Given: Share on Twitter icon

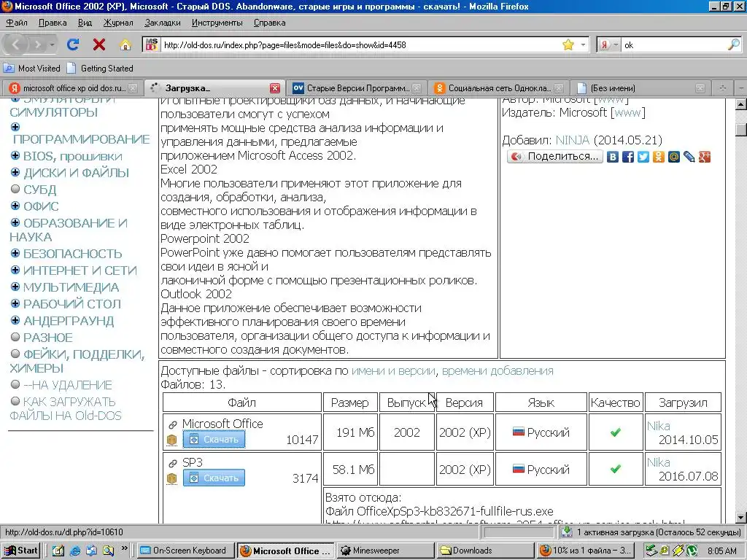Looking at the screenshot, I should tap(643, 157).
